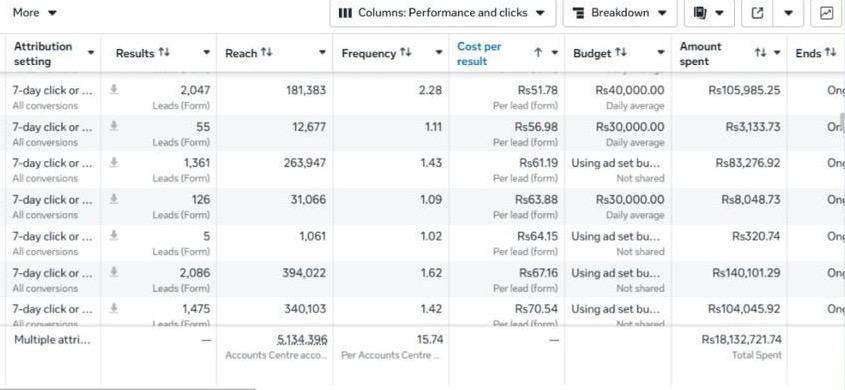The image size is (845, 390).
Task: Sort by Amount spent column arrows
Action: click(760, 53)
